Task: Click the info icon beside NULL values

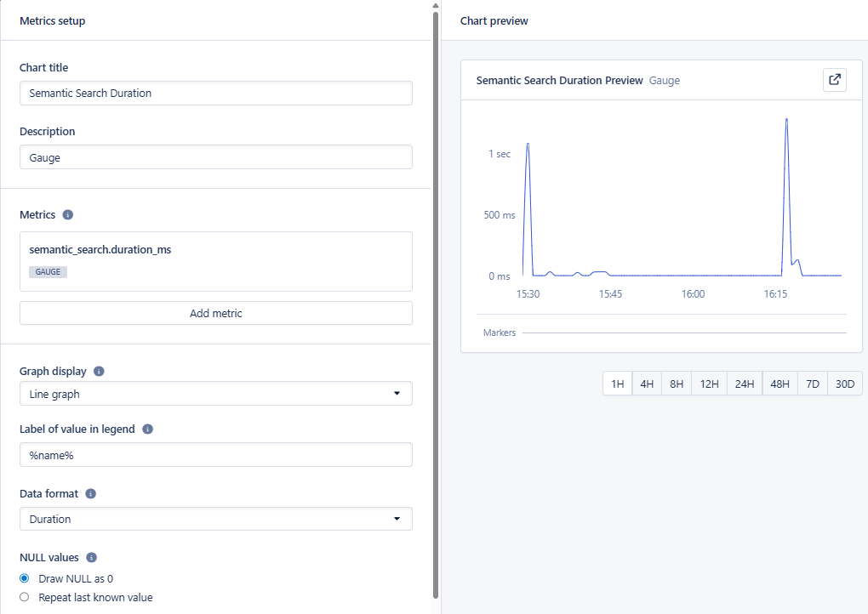Action: [x=90, y=557]
